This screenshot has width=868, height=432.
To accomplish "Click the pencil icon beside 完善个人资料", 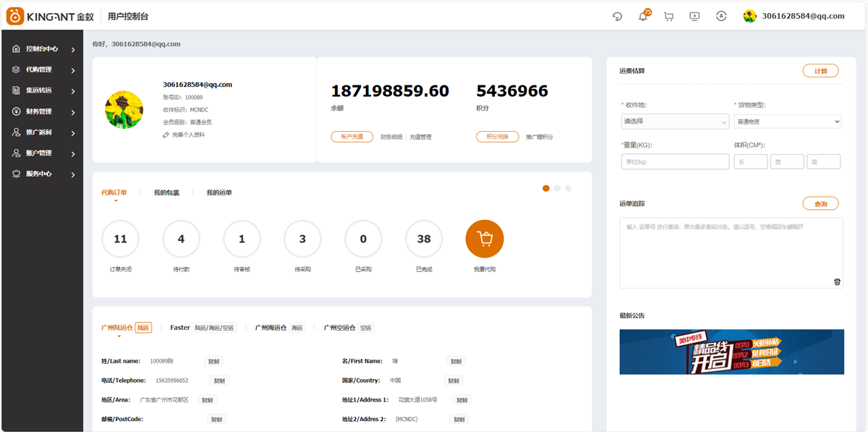I will coord(166,135).
